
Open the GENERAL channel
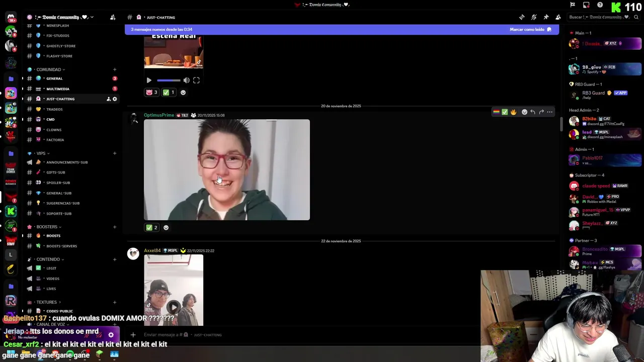click(72, 78)
